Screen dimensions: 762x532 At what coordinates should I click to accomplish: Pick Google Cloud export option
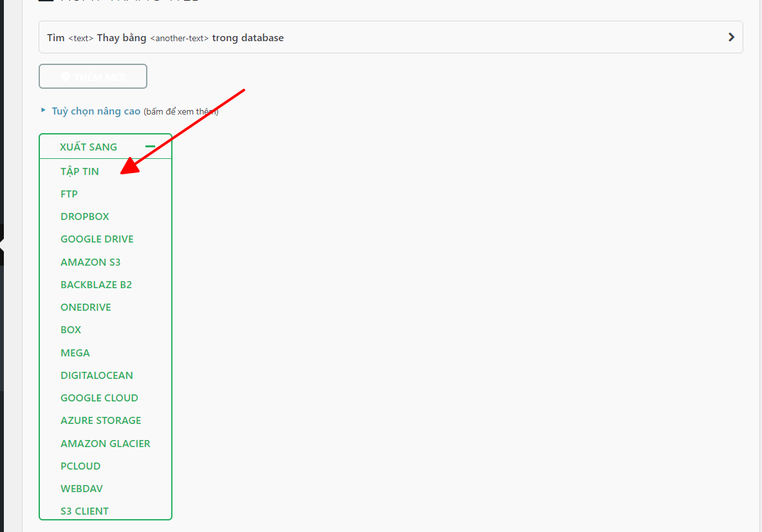[99, 398]
